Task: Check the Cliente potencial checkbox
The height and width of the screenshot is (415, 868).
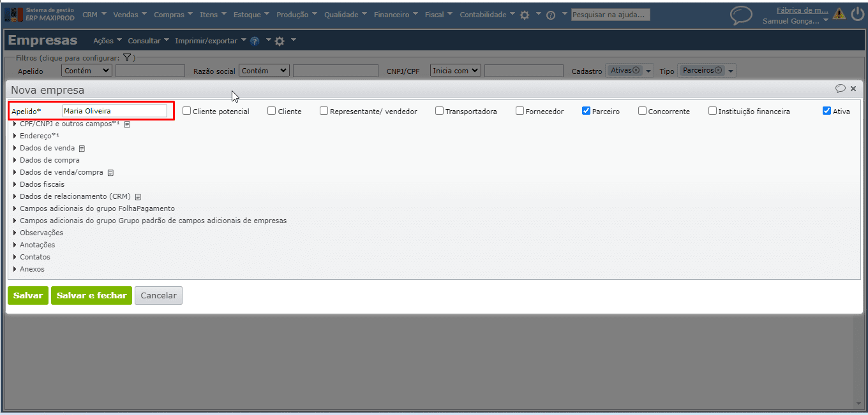Action: point(187,111)
